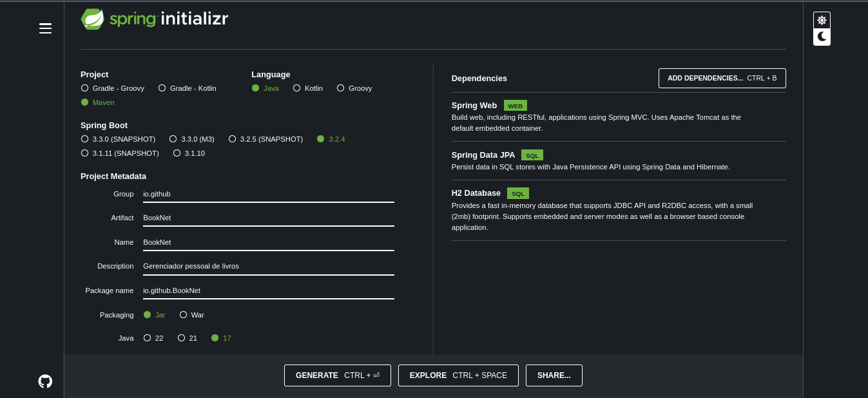Click the Group metadata input field
The width and height of the screenshot is (868, 398).
269,194
